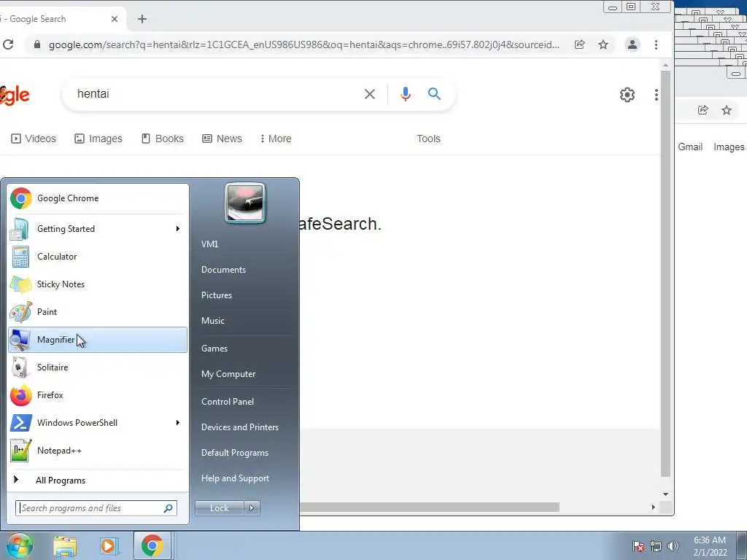Open Control Panel from Start menu
747x560 pixels.
pyautogui.click(x=228, y=402)
